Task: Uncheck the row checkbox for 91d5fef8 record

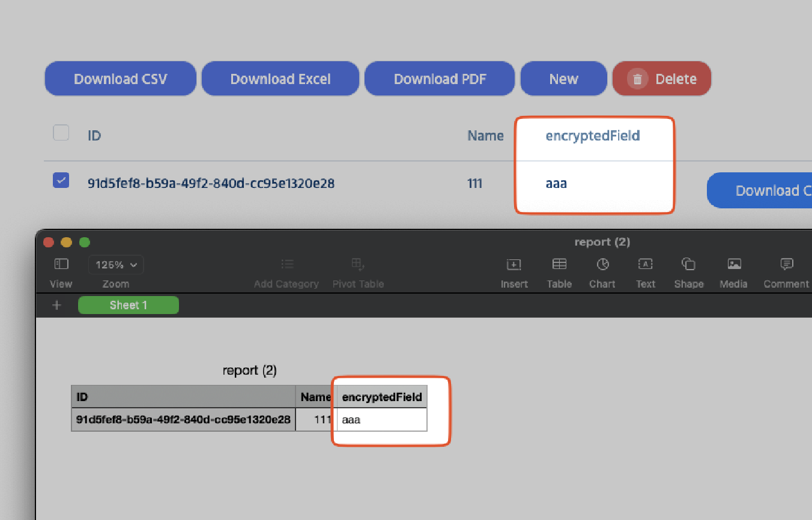Action: coord(61,180)
